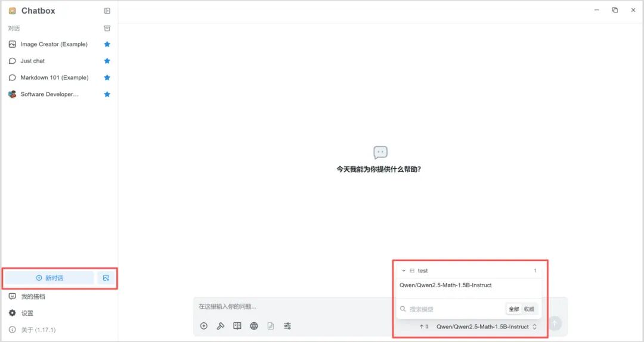Open the sliders session settings icon
The width and height of the screenshot is (644, 342).
[287, 326]
